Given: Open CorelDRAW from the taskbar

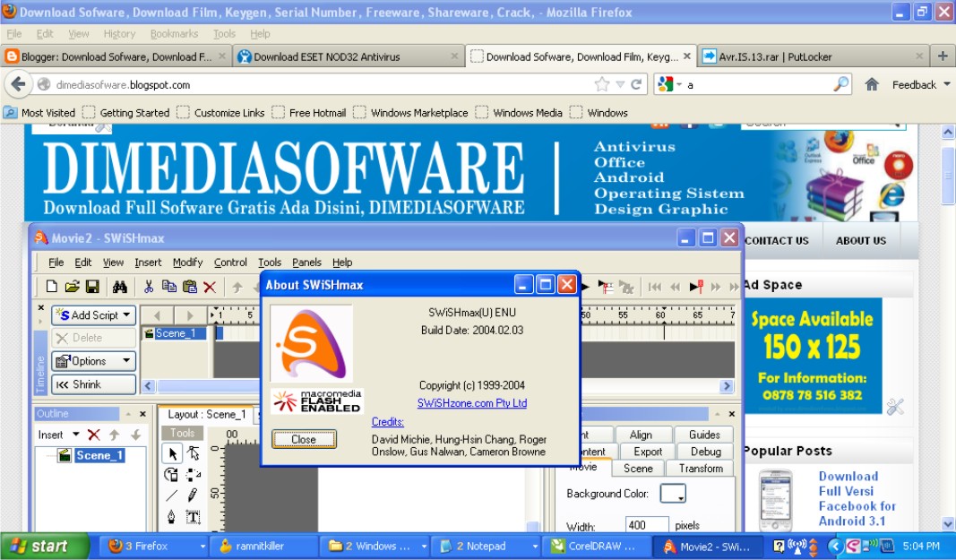Looking at the screenshot, I should click(x=599, y=546).
